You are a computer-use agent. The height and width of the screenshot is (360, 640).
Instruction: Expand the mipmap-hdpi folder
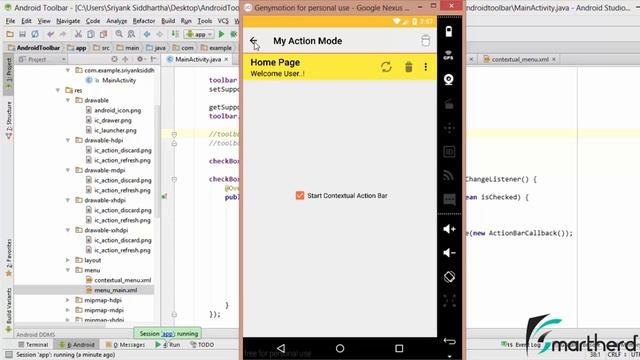point(68,300)
